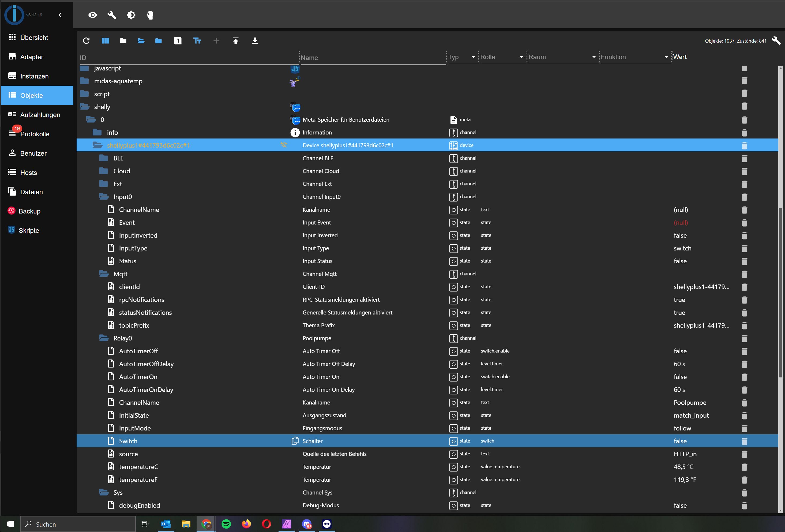Screen dimensions: 785x532
Task: Toggle the light/dark theme icon in top bar
Action: 131,15
